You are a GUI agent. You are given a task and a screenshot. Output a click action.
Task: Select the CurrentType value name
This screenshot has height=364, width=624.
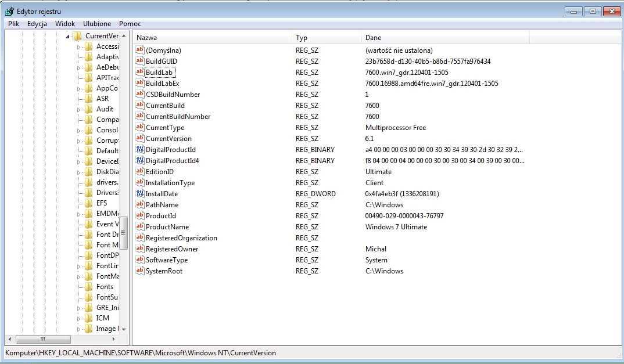165,128
